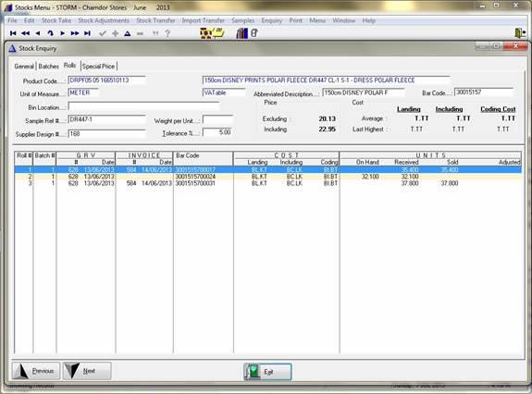The image size is (532, 394).
Task: Click the exit door icon at toolbar right
Action: (520, 33)
